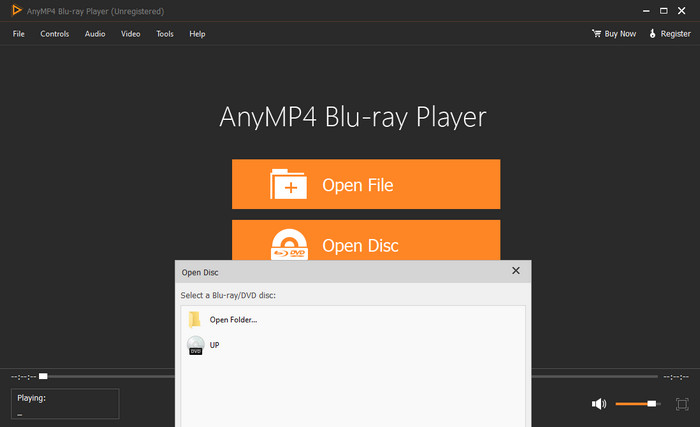Image resolution: width=700 pixels, height=427 pixels.
Task: Open the Controls menu
Action: (54, 34)
